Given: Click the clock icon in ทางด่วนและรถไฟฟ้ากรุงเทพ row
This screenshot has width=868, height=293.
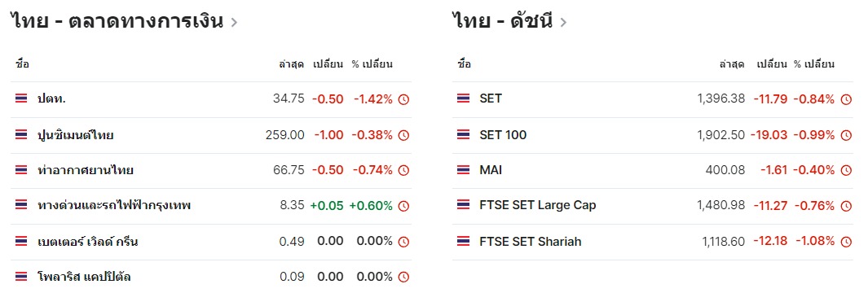Looking at the screenshot, I should coord(404,206).
